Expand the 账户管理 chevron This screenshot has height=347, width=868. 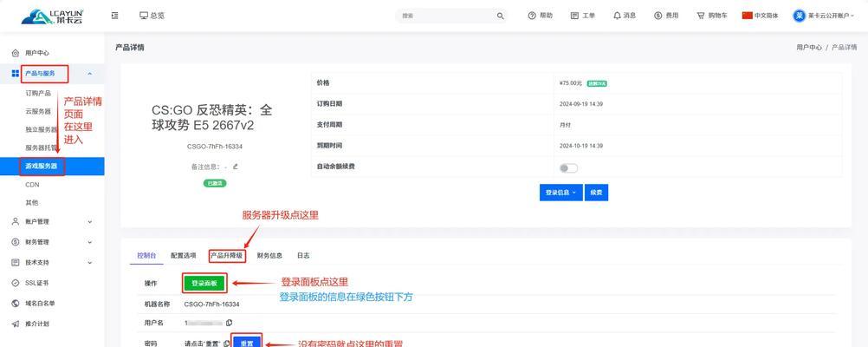pos(90,222)
